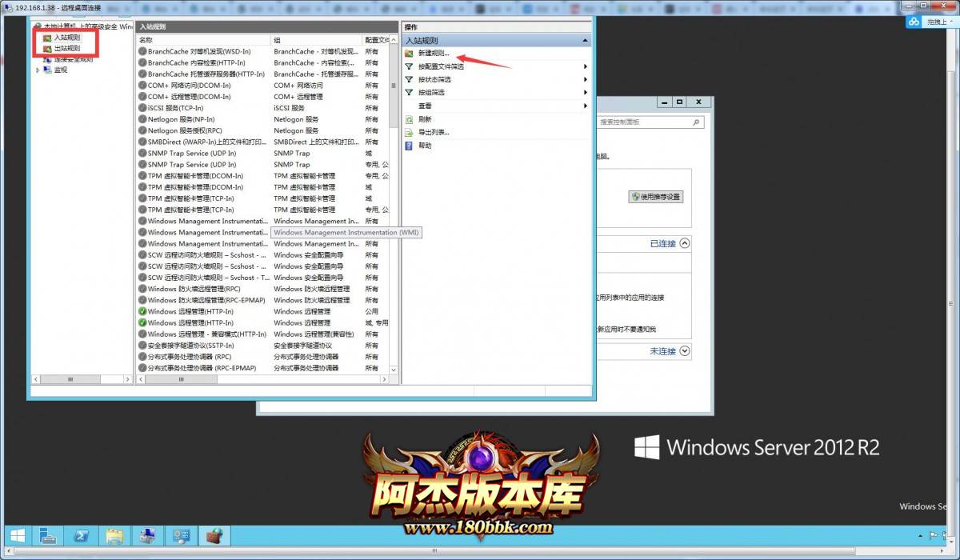Viewport: 960px width, 560px height.
Task: Select the 监视 node icon
Action: click(x=47, y=70)
